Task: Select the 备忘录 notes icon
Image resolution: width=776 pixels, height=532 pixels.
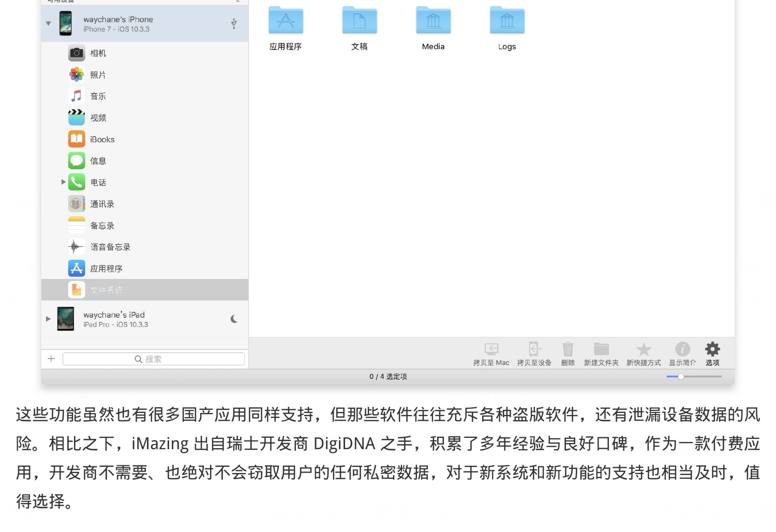Action: point(77,225)
